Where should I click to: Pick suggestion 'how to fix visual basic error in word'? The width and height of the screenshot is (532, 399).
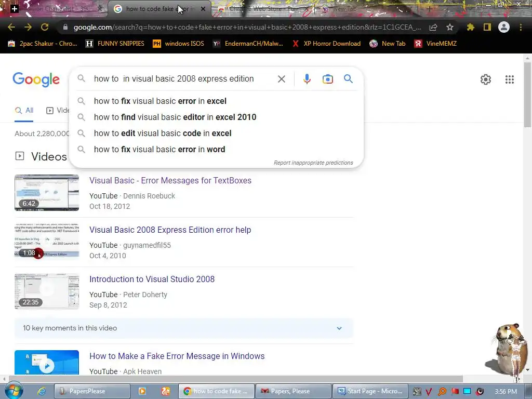coord(217,149)
